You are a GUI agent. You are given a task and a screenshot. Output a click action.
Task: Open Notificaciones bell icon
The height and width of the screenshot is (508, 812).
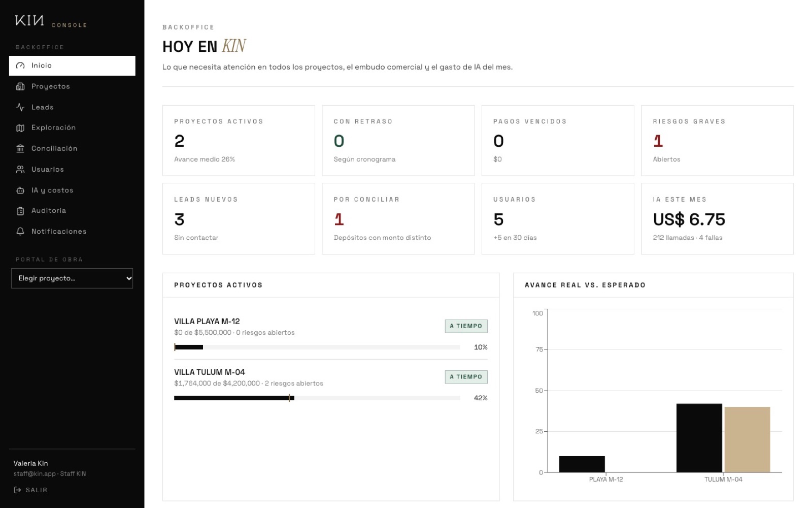(x=20, y=231)
